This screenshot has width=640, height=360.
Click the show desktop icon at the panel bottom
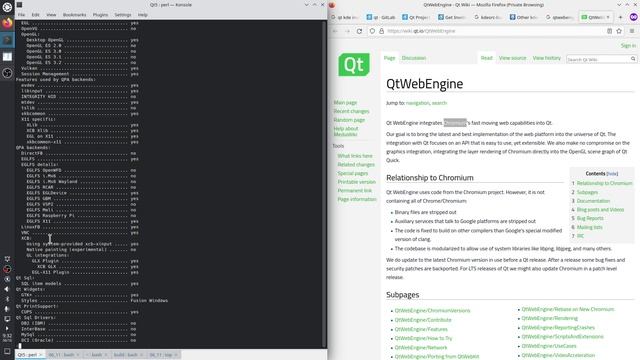(x=7, y=351)
